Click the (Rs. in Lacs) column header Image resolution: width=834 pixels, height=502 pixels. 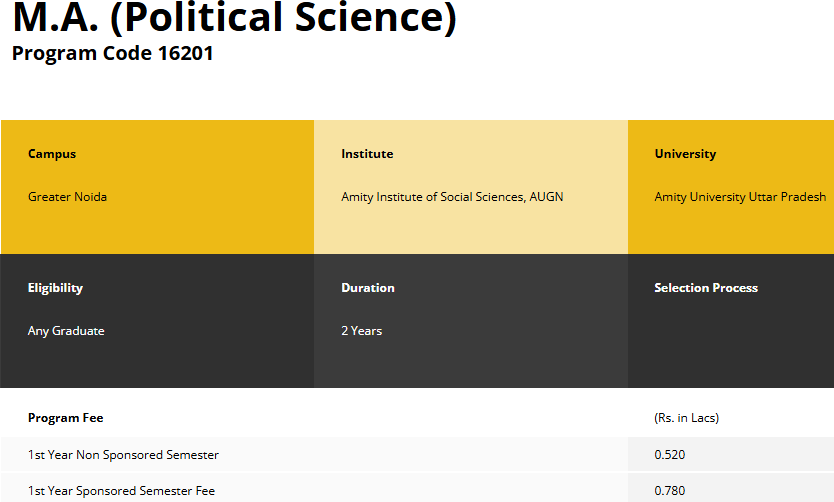tap(686, 418)
